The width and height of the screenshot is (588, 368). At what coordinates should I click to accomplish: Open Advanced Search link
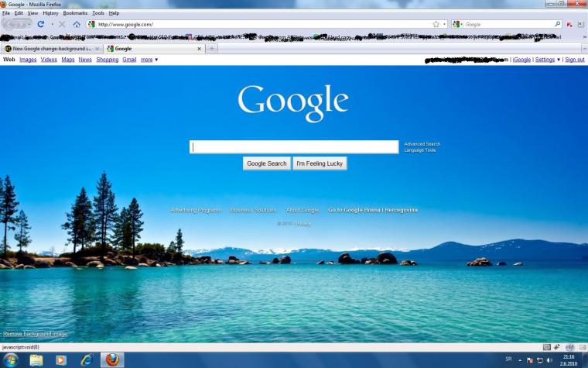(422, 144)
